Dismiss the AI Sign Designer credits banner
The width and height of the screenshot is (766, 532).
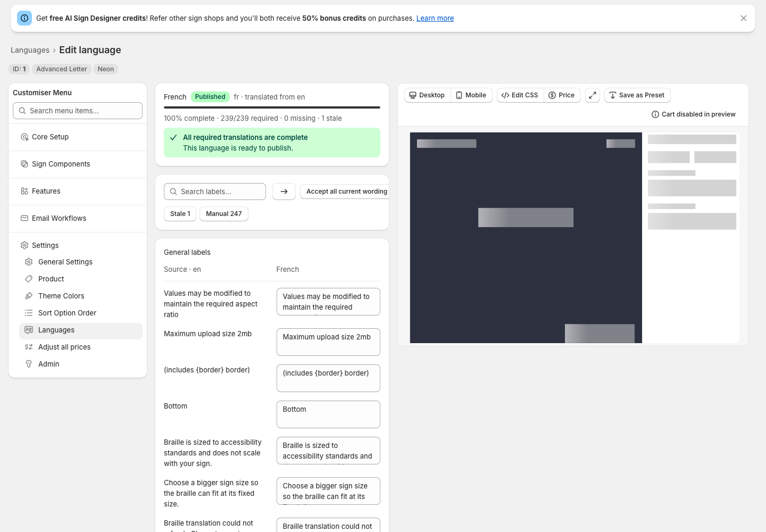point(744,18)
